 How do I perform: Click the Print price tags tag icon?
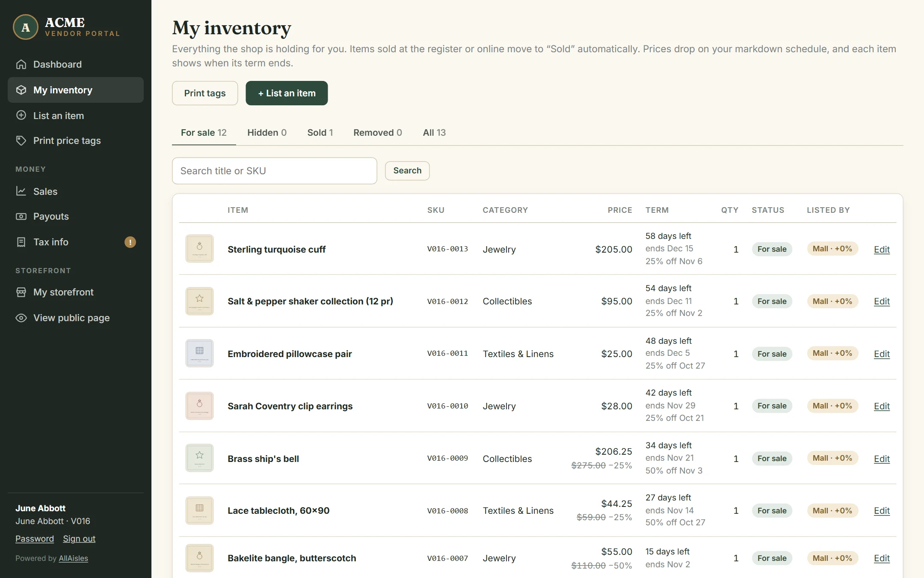pos(21,140)
